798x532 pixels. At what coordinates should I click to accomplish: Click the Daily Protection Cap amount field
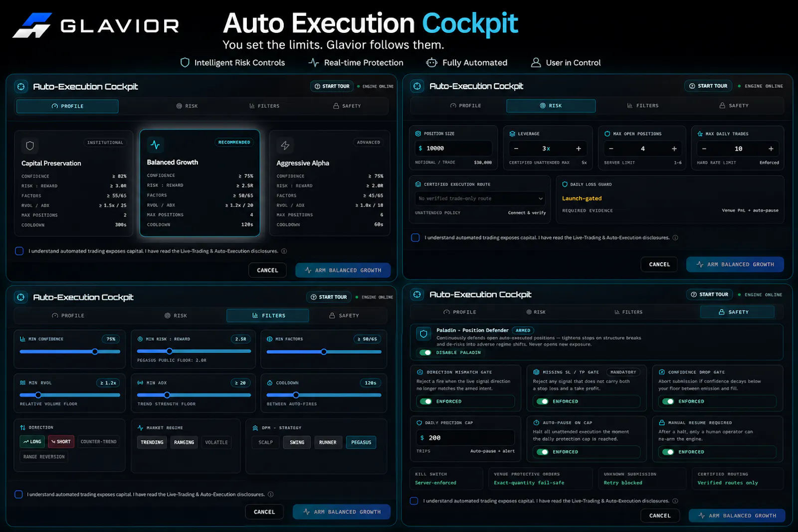(465, 438)
